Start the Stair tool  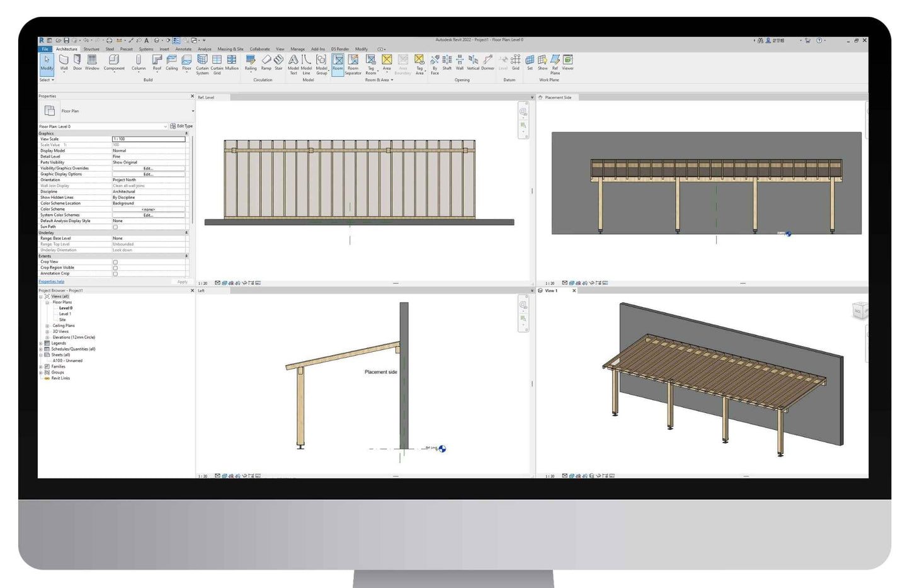point(278,62)
